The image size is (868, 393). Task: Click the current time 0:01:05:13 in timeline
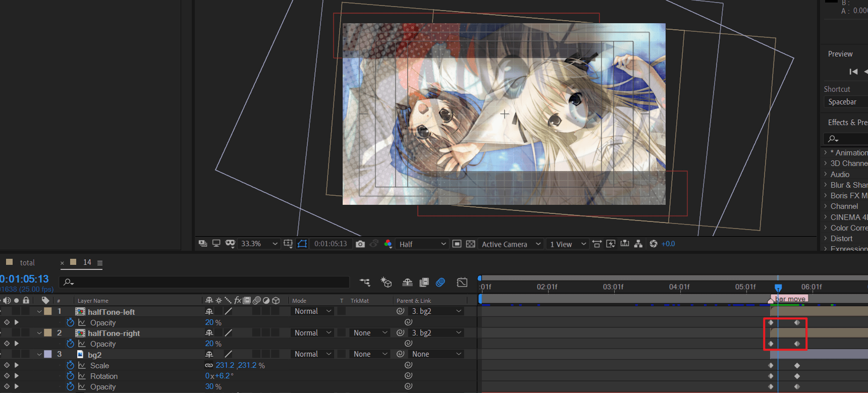24,279
